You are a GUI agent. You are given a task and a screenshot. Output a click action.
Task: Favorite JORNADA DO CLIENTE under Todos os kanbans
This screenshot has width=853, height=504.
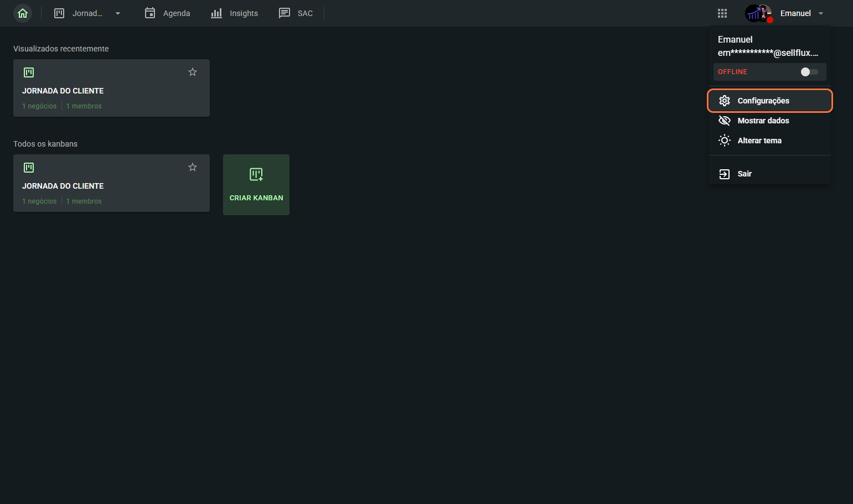click(193, 167)
